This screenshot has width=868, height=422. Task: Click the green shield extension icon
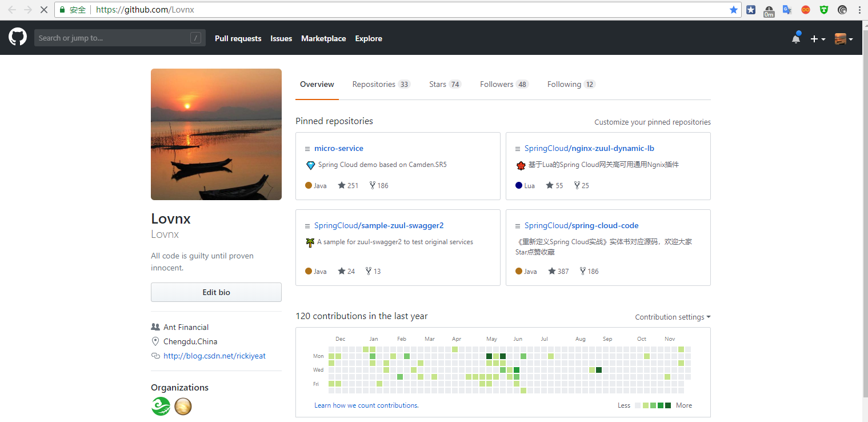pyautogui.click(x=824, y=10)
